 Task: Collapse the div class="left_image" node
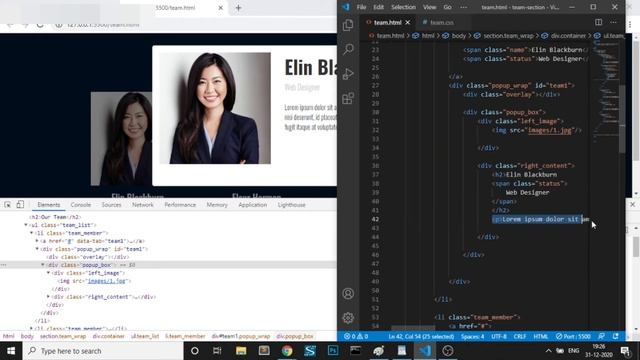pos(48,273)
